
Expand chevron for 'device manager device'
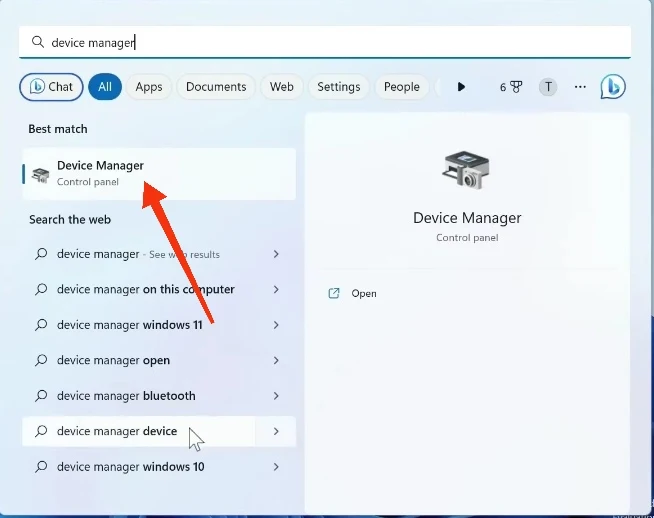click(276, 431)
